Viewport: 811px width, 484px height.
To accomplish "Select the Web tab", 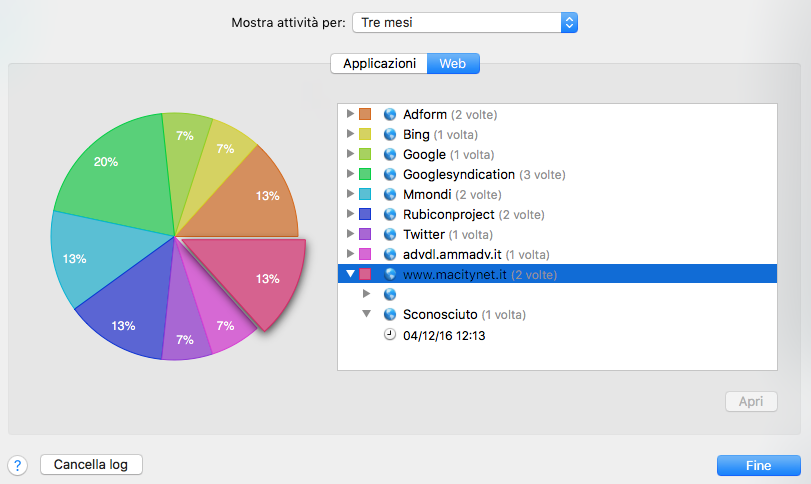I will (x=453, y=63).
